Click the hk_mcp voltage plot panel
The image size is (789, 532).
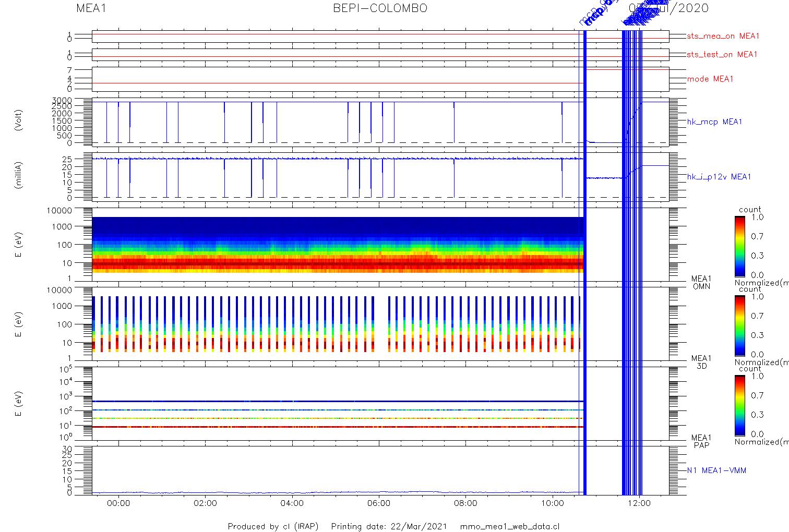380,123
